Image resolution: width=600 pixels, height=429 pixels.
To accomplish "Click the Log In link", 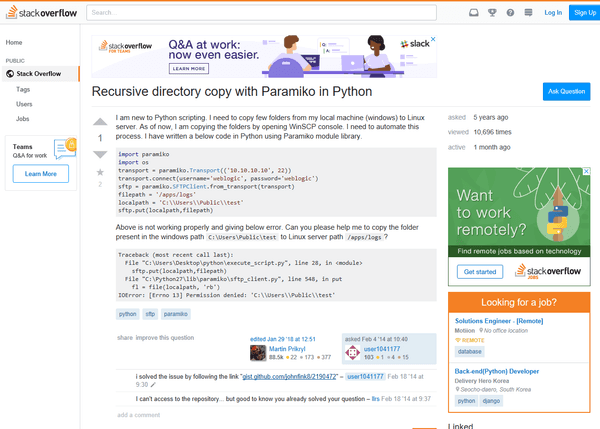I will coord(553,13).
